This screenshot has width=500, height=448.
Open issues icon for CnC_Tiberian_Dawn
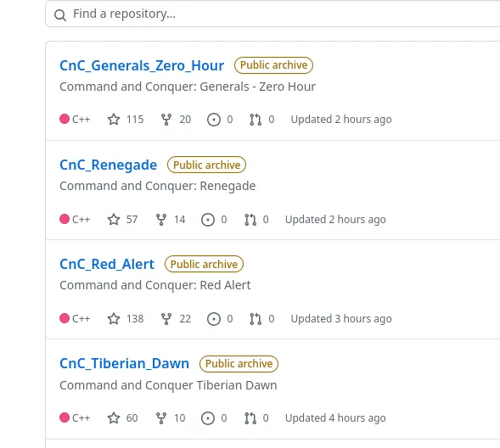coord(208,418)
